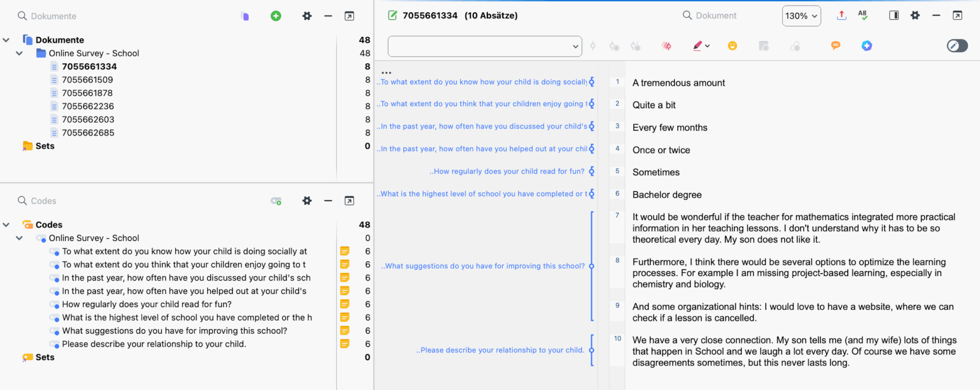980x390 pixels.
Task: Click the text 'Bachelor degree' in paragraph 6
Action: pos(667,195)
